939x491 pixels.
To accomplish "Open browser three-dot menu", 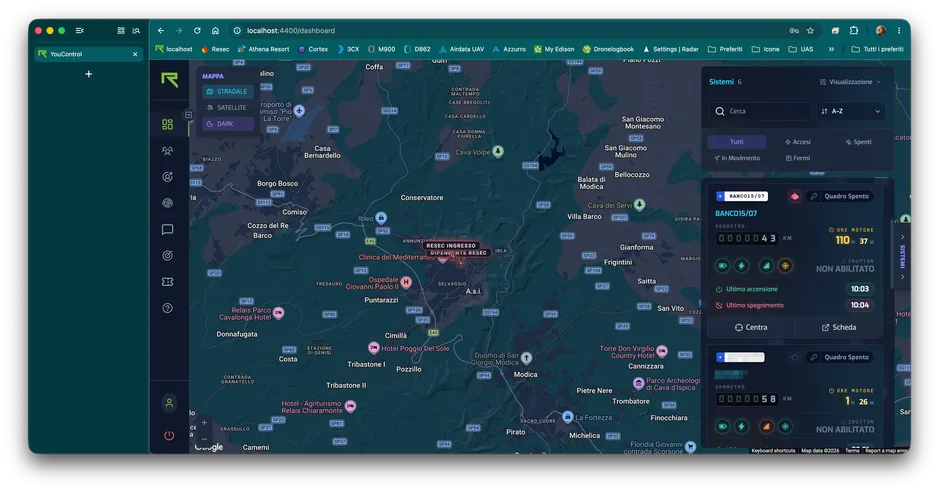I will tap(899, 31).
